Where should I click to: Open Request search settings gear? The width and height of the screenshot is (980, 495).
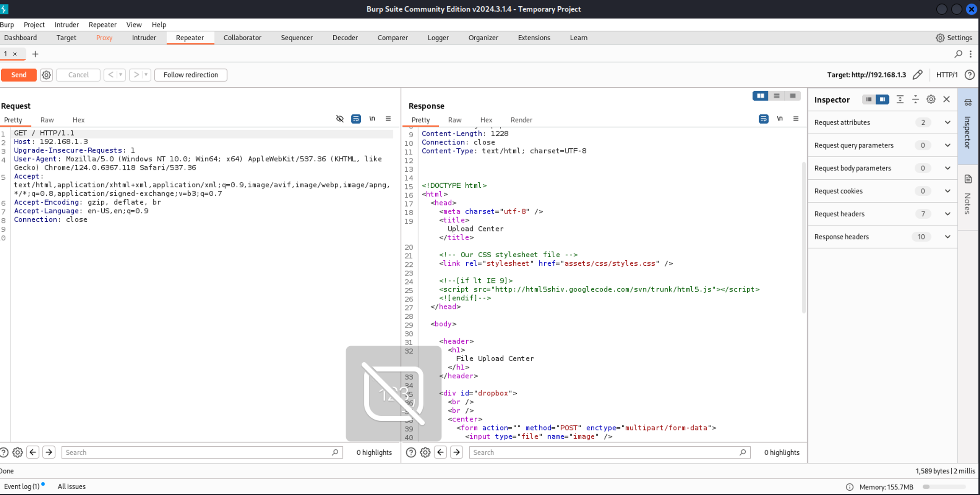point(17,452)
